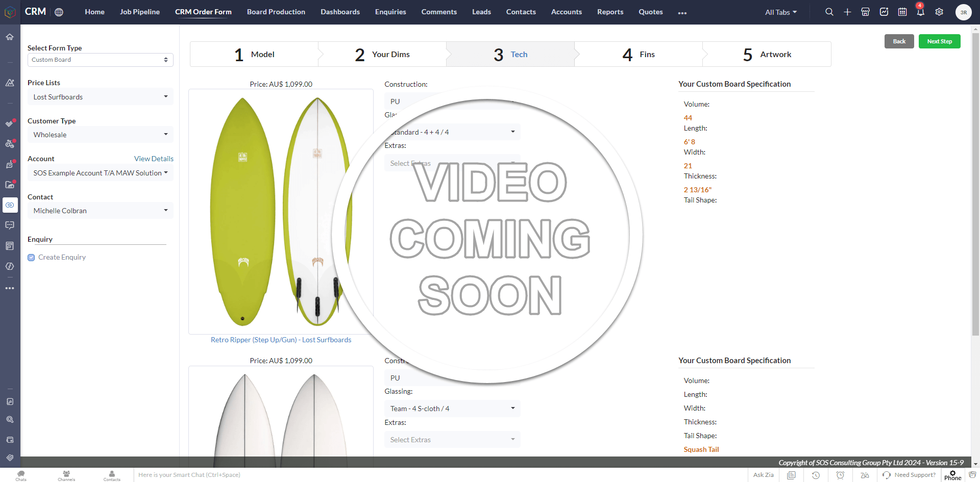980x482 pixels.
Task: Click the green Next Step button
Action: pos(939,41)
